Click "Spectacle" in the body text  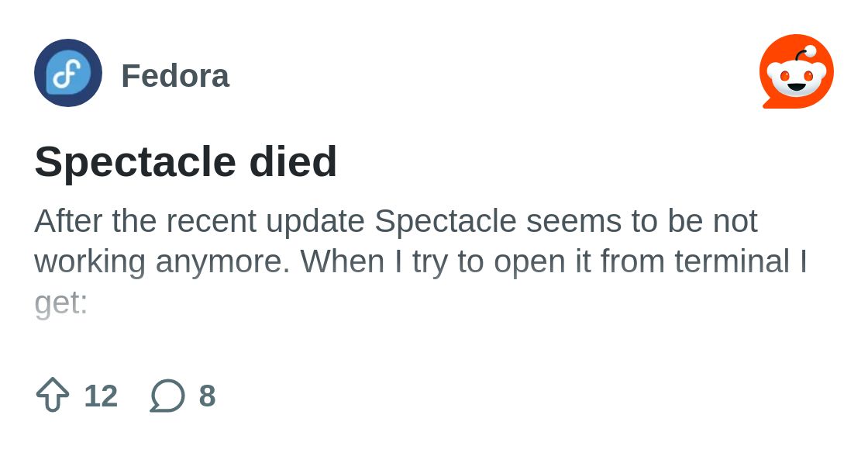coord(446,221)
